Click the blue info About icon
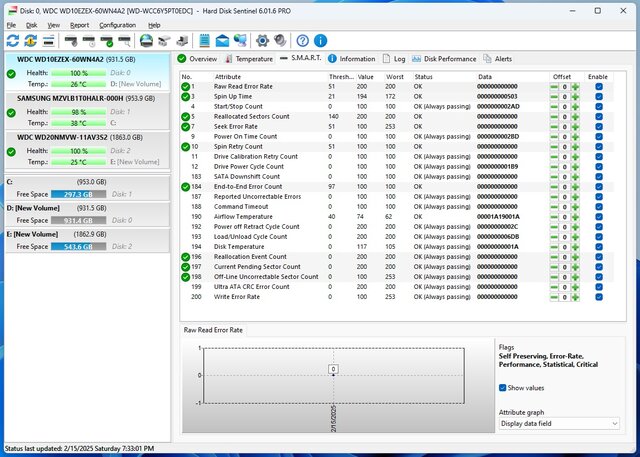The image size is (640, 457). click(320, 41)
